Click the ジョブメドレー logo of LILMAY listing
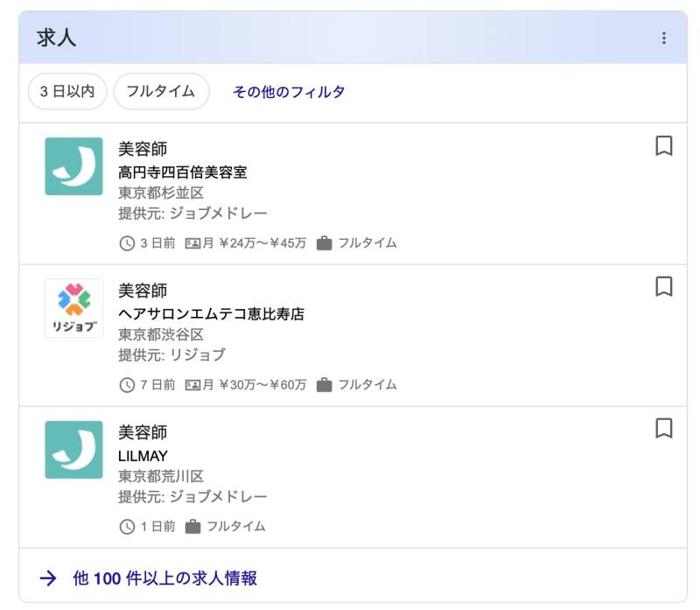This screenshot has height=610, width=700. pos(73,450)
